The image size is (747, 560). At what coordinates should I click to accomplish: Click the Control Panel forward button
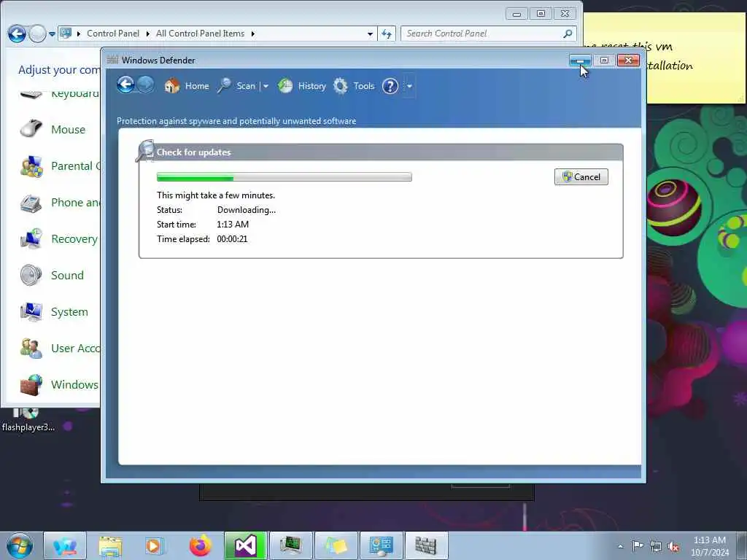38,34
